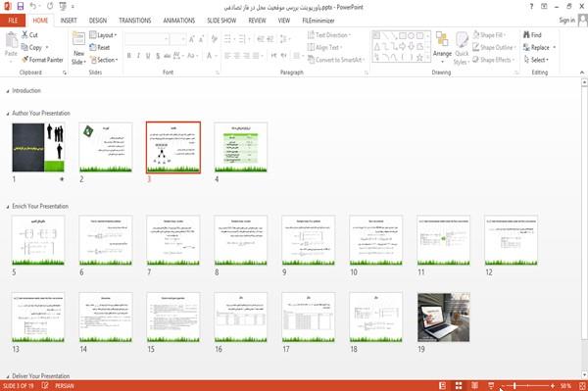588x391 pixels.
Task: Open the Layout dropdown
Action: tap(103, 35)
